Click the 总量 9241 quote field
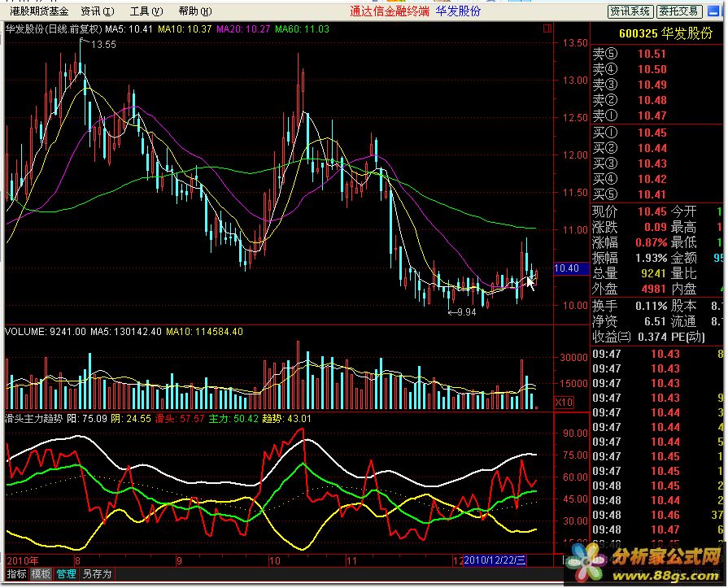 pyautogui.click(x=630, y=274)
